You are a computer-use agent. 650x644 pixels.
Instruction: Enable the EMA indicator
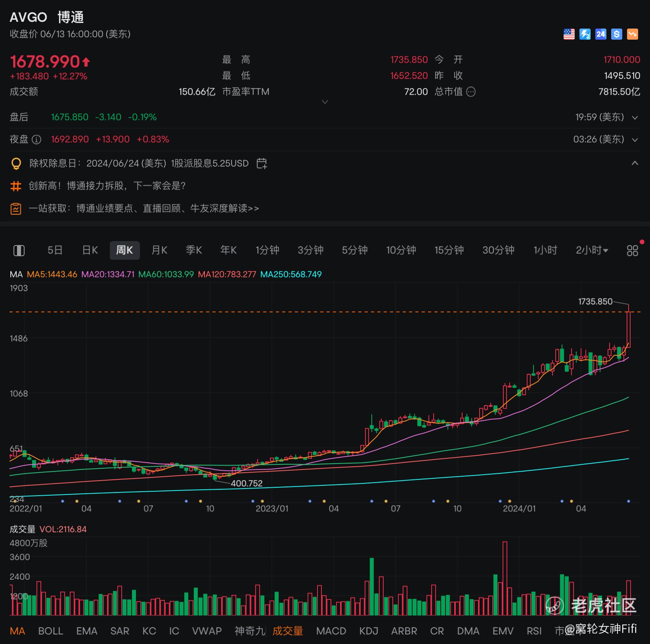[x=87, y=631]
